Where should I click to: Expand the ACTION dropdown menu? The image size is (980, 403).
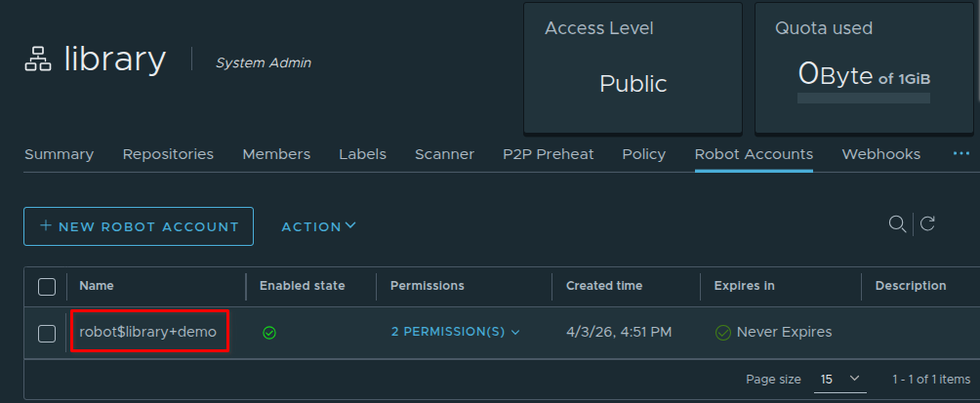coord(318,226)
